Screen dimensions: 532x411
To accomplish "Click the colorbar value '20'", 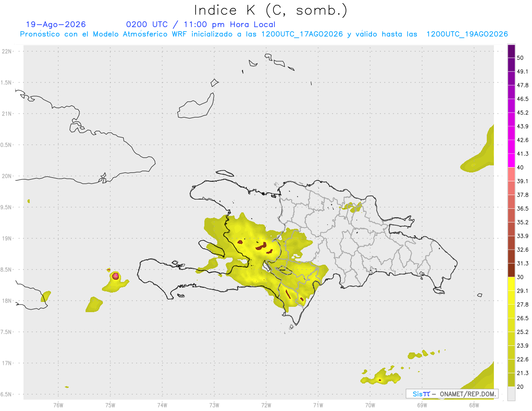I will point(520,387).
